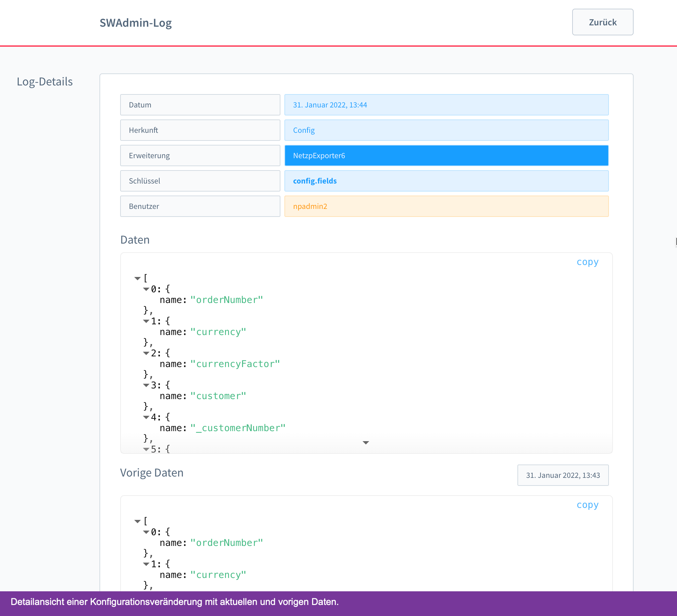Screen dimensions: 677x616
Task: Click the Schlüssel label field
Action: point(200,181)
